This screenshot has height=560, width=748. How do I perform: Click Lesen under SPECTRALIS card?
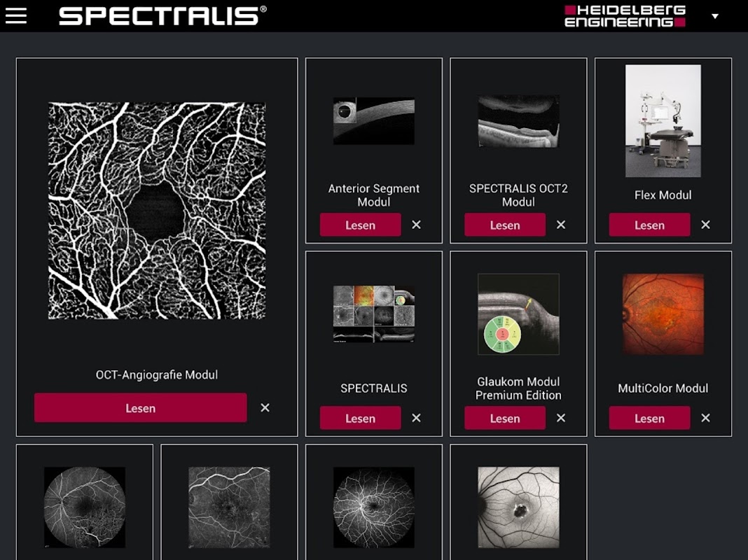[360, 418]
